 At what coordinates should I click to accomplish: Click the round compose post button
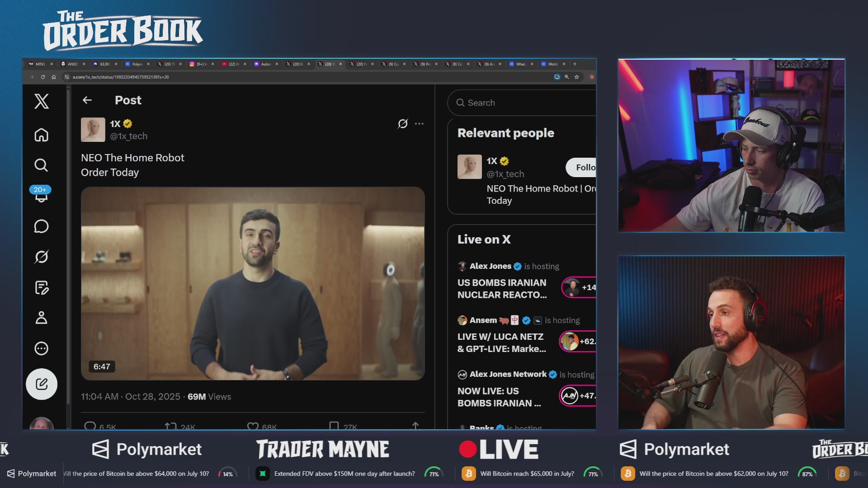[42, 384]
